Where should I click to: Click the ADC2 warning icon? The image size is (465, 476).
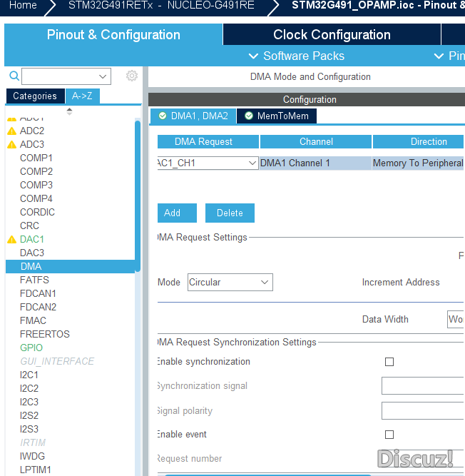click(11, 131)
